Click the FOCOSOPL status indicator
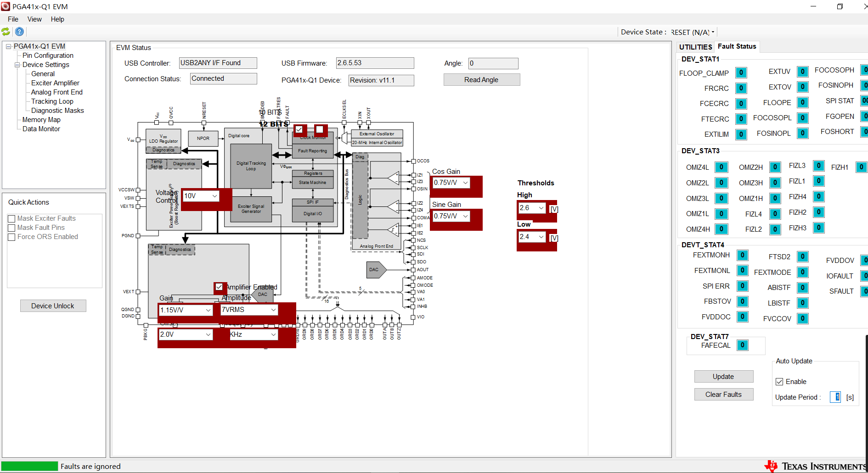Image resolution: width=868 pixels, height=473 pixels. pos(802,118)
